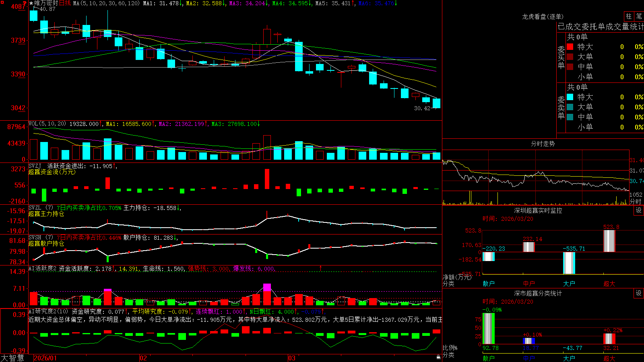The height and width of the screenshot is (362, 644).
Task: Click dark red 大单 swatch in 委买单
Action: (570, 57)
